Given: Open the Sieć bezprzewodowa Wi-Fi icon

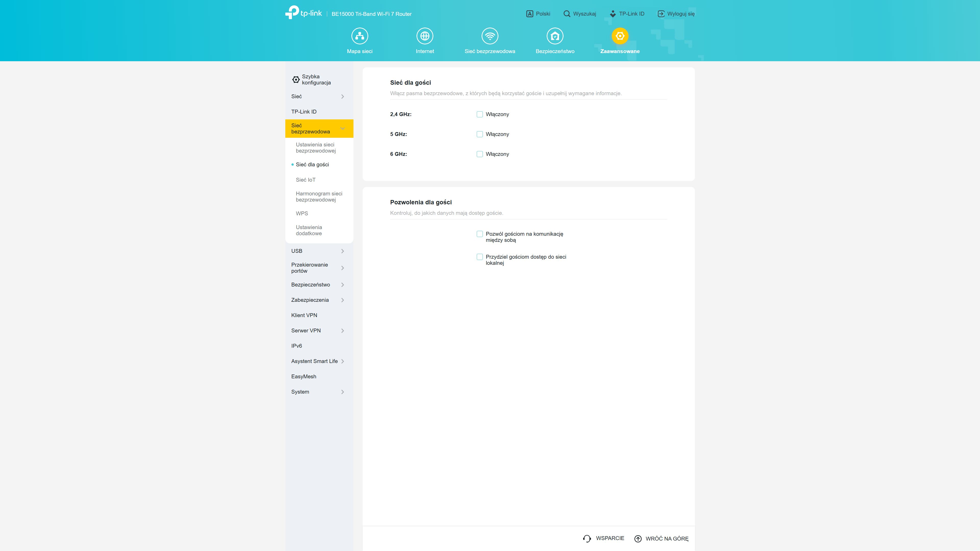Looking at the screenshot, I should (490, 36).
